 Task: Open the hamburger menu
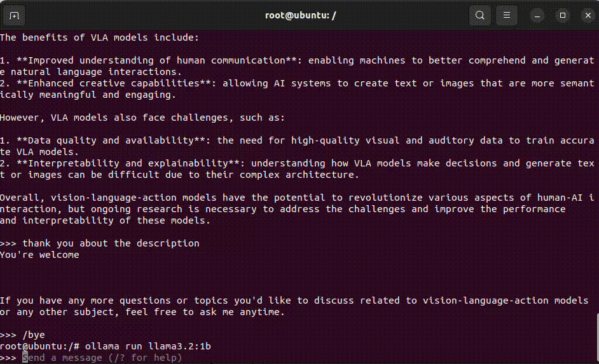pos(507,15)
